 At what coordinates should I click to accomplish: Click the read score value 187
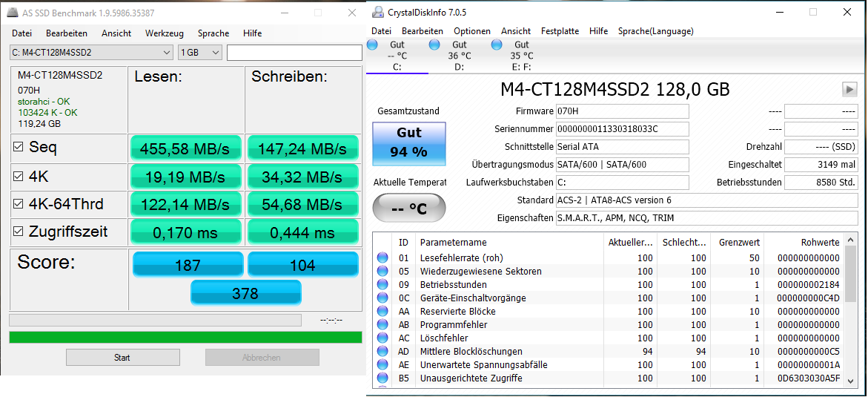(x=188, y=264)
